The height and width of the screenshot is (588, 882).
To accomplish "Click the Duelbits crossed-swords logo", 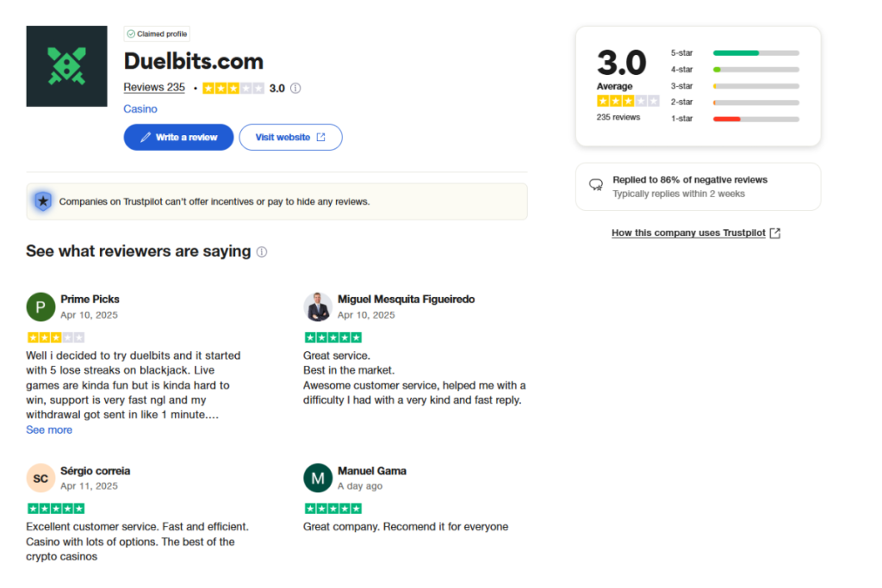I will click(x=66, y=66).
